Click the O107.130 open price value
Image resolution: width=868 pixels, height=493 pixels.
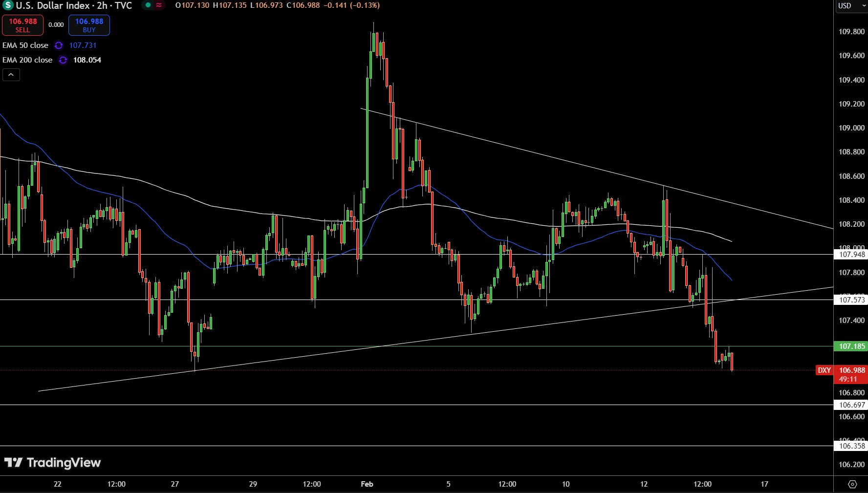point(192,5)
